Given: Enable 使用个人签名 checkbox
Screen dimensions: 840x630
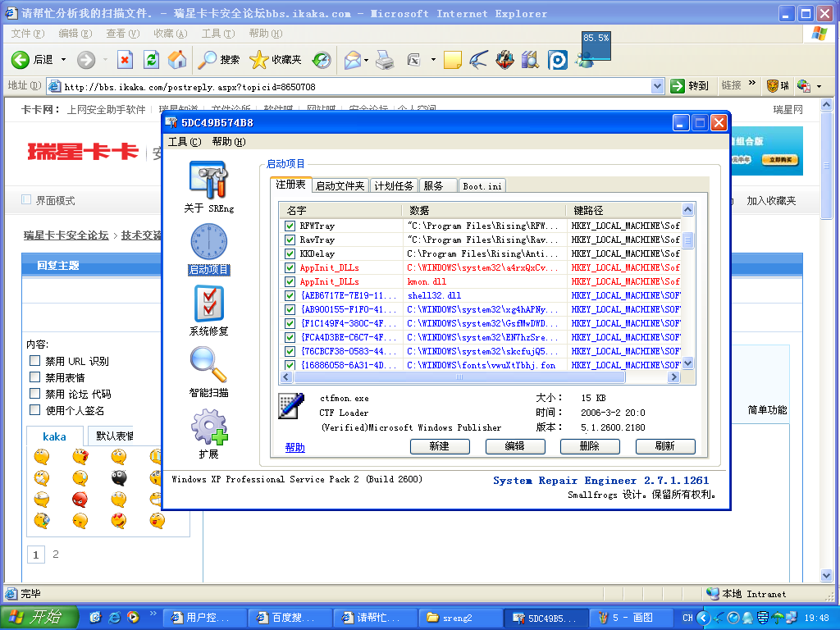Looking at the screenshot, I should click(34, 410).
